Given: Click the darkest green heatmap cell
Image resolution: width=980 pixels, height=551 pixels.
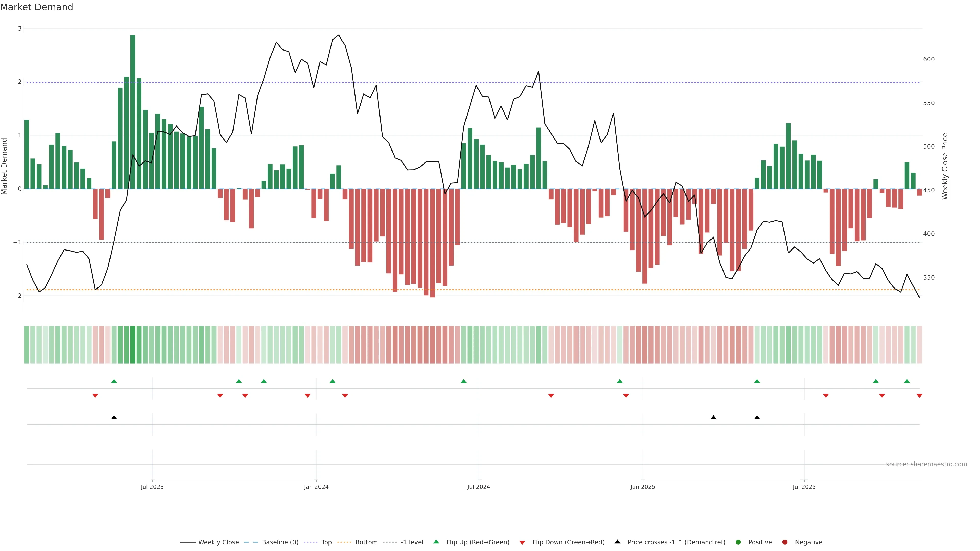Looking at the screenshot, I should click(x=133, y=345).
